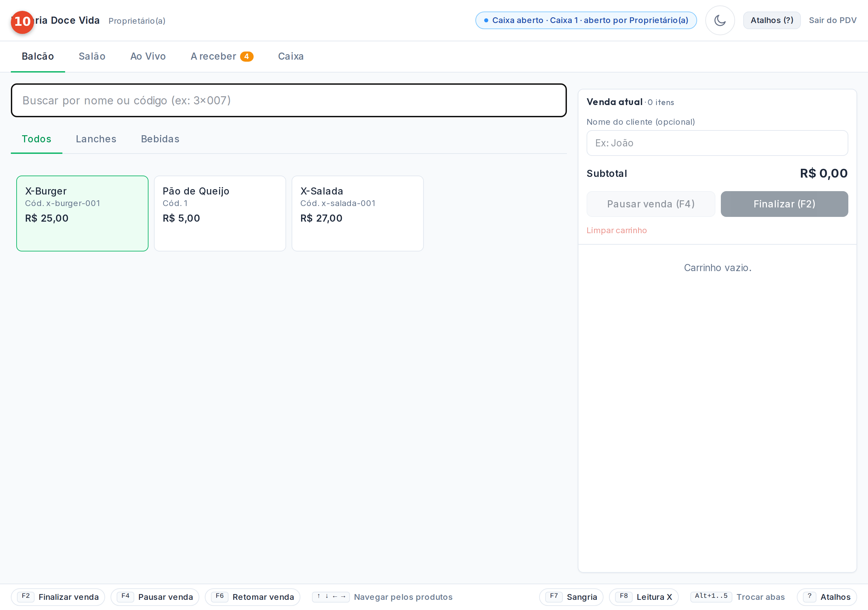Click the Alt+1..5 Trocar abas hint
The width and height of the screenshot is (868, 610).
click(x=737, y=597)
